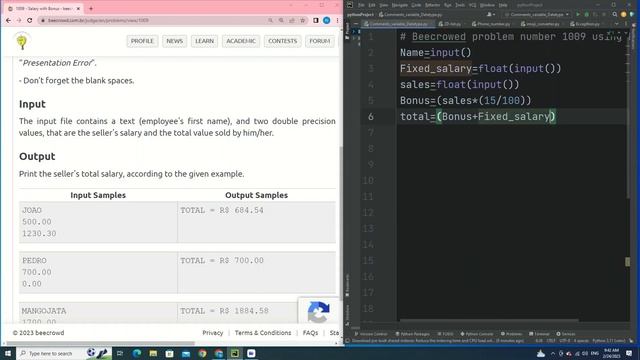Open PyCharm Edit menu
This screenshot has width=640, height=360.
pos(372,5)
